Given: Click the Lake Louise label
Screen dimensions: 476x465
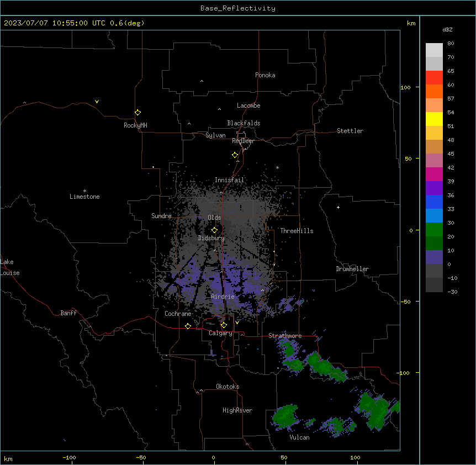Looking at the screenshot, I should click(9, 267).
